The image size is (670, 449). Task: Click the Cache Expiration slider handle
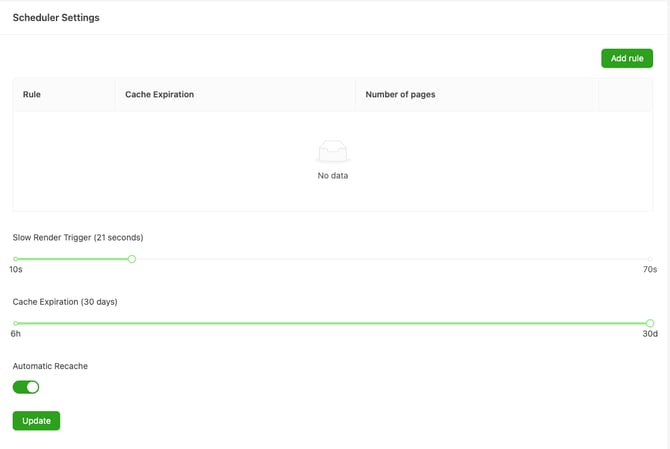(650, 323)
